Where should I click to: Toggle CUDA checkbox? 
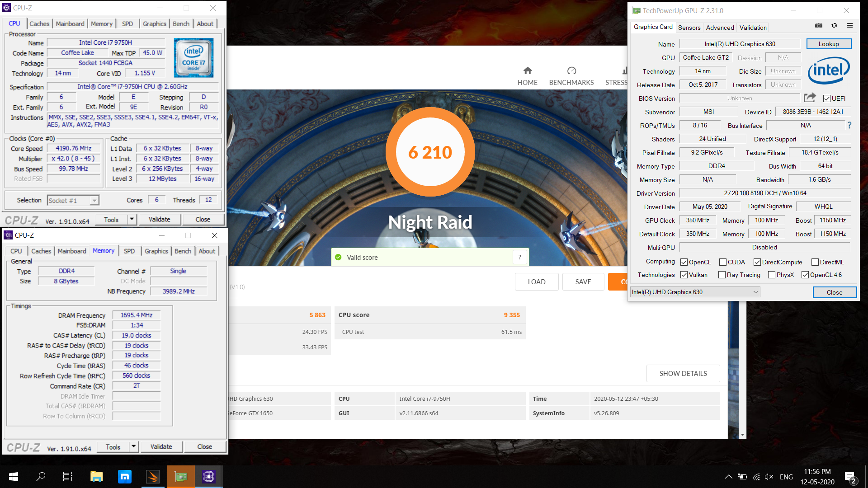(x=723, y=262)
